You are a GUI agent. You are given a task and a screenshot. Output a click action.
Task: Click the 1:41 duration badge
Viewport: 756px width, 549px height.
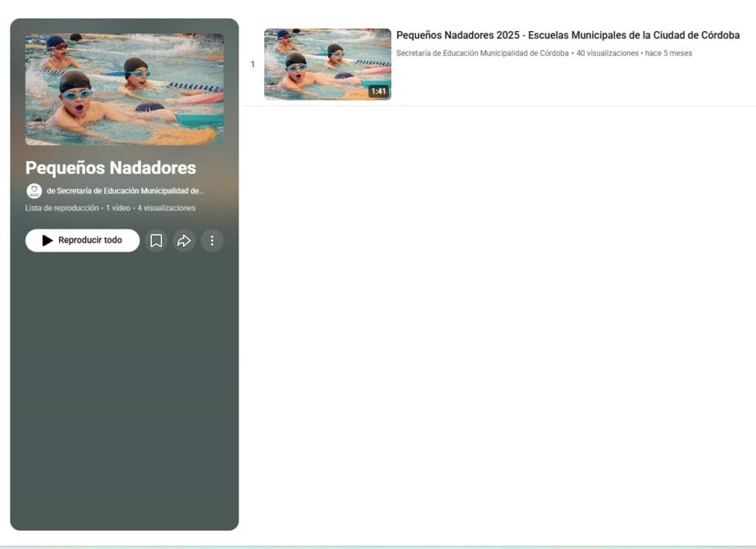[378, 91]
